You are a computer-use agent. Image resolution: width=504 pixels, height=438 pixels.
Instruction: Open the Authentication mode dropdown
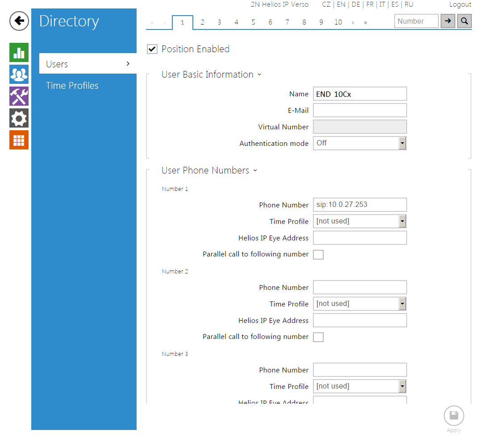coord(359,143)
